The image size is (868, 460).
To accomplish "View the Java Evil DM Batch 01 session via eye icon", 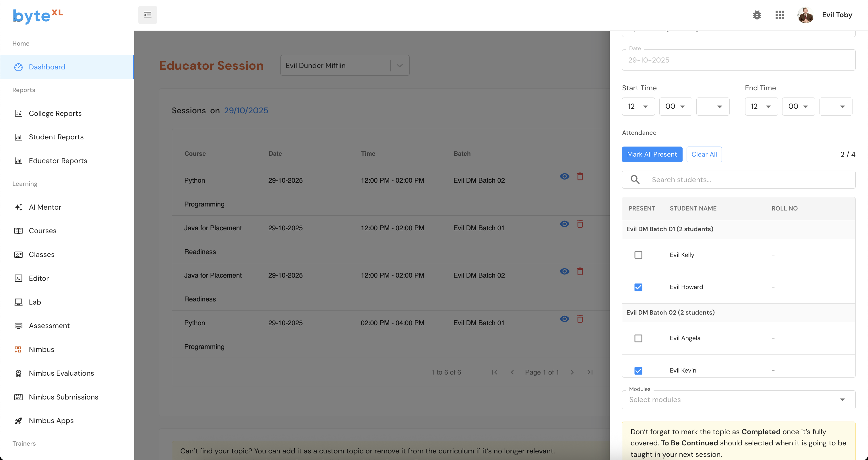I will coord(564,224).
